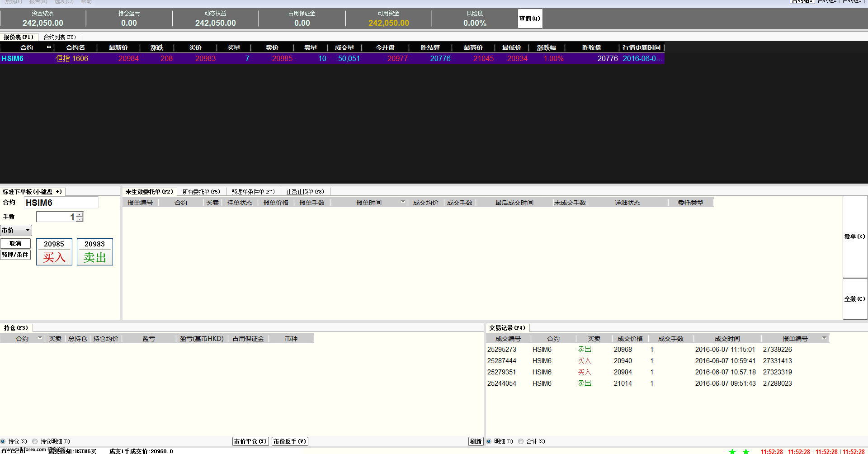Click the second green star status icon
The height and width of the screenshot is (454, 868).
click(746, 451)
